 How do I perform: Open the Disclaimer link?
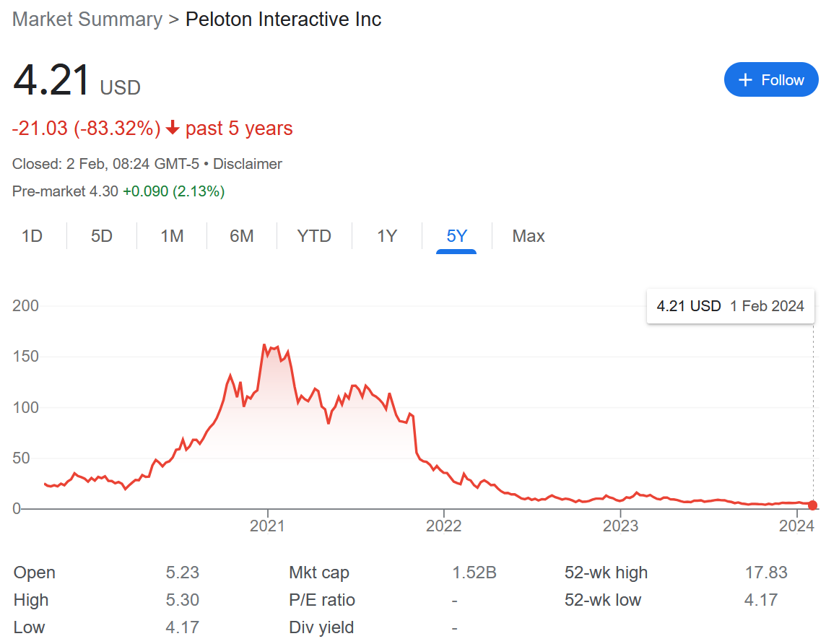(x=247, y=164)
